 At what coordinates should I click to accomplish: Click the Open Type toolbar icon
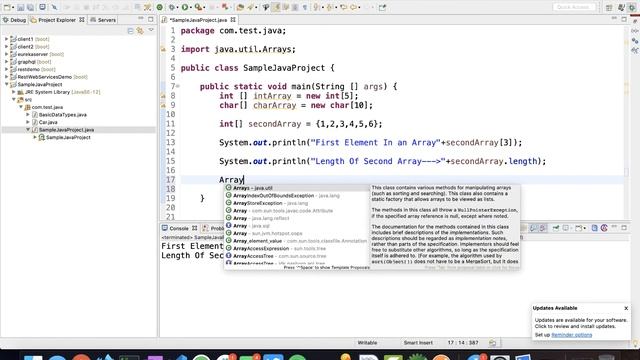pyautogui.click(x=240, y=7)
